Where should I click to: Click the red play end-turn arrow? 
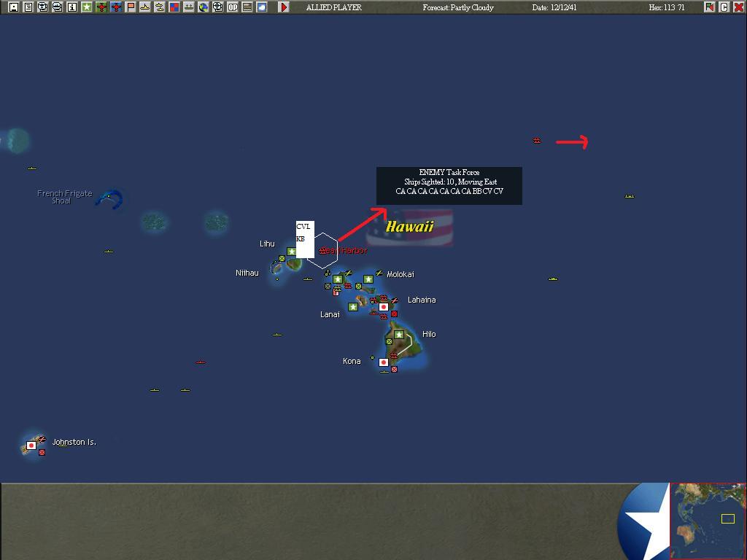[x=284, y=7]
